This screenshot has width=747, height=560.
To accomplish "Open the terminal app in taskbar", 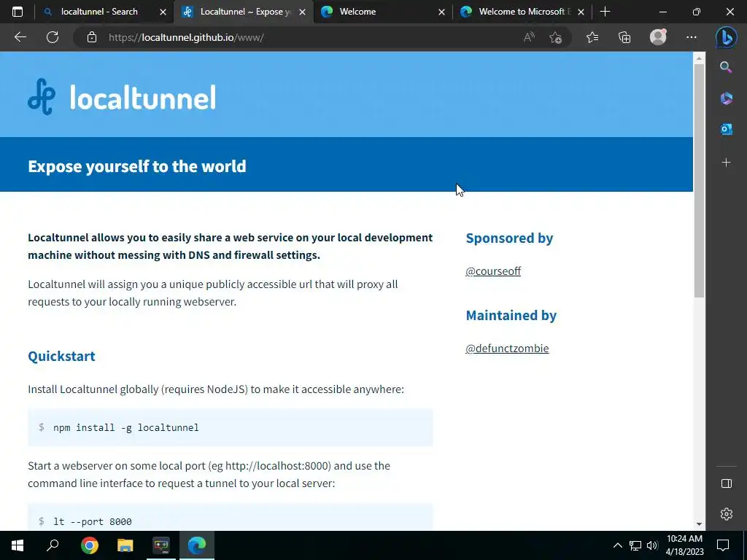I will coord(161,545).
